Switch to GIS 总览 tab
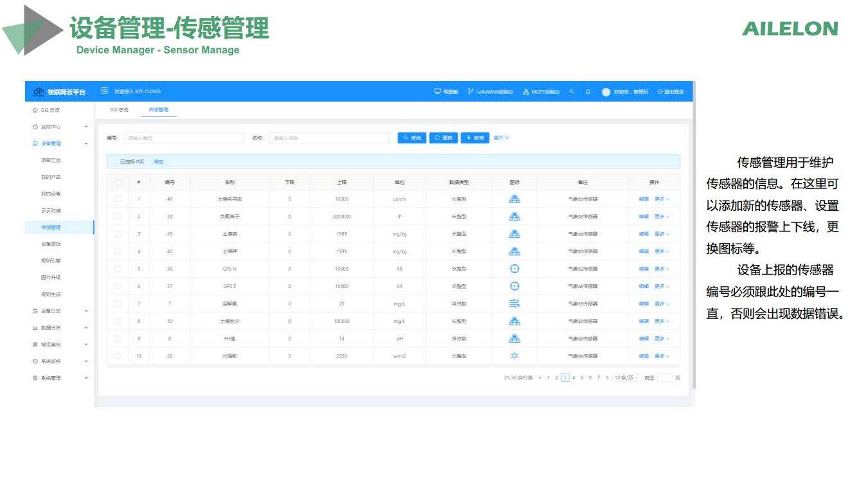868x488 pixels. (119, 110)
